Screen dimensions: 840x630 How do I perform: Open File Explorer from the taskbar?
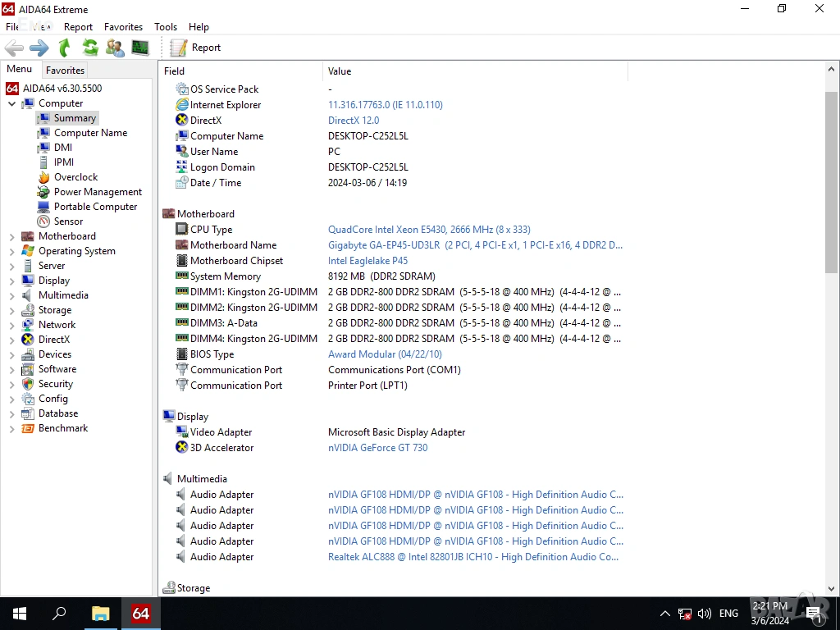[100, 613]
